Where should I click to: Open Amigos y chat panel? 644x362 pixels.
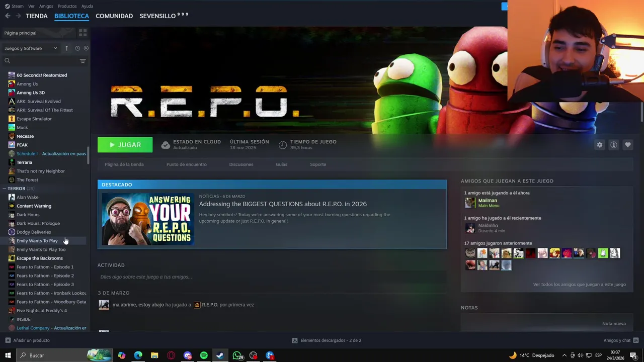coord(621,340)
